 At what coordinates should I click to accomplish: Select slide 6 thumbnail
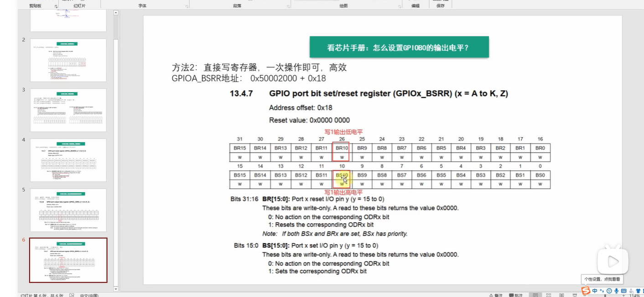point(68,260)
